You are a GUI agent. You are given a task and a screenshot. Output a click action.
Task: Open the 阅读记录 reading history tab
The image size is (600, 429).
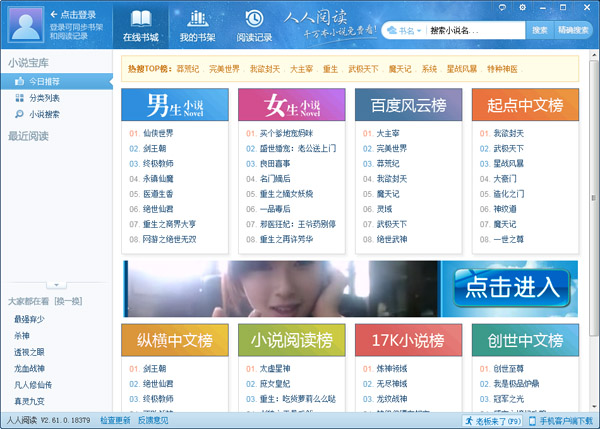[254, 24]
